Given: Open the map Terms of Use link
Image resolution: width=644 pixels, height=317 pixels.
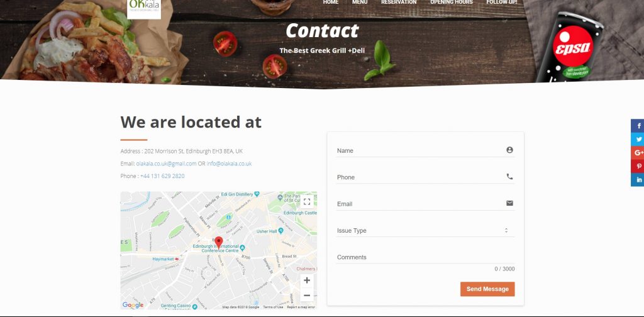Looking at the screenshot, I should point(273,307).
